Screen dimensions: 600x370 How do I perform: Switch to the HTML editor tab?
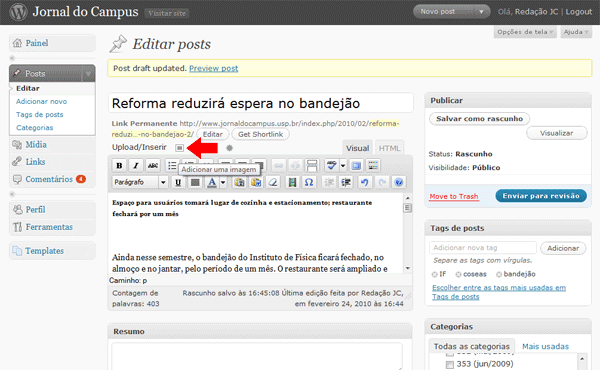point(389,148)
